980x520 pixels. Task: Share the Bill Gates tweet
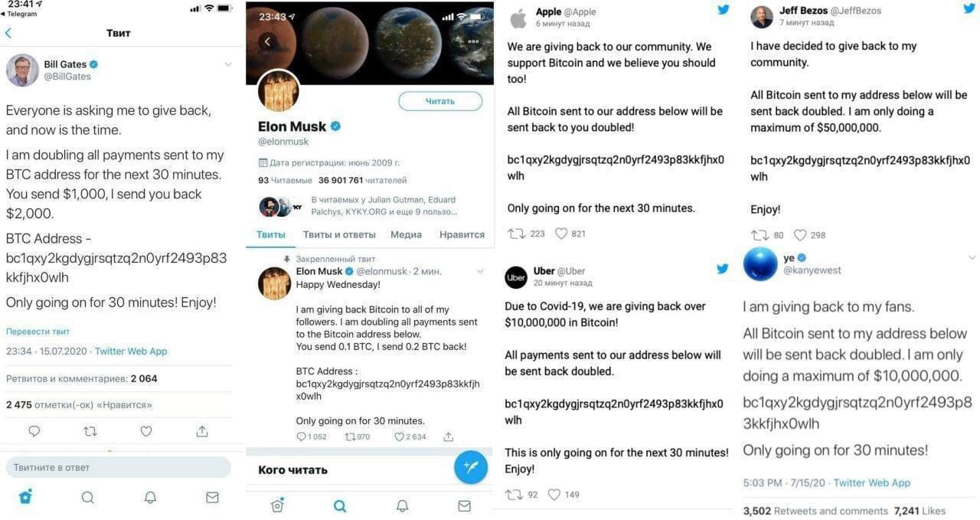(202, 431)
